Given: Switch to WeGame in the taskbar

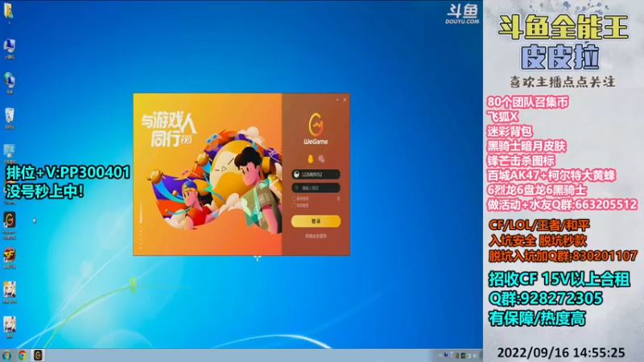Looking at the screenshot, I should 38,356.
